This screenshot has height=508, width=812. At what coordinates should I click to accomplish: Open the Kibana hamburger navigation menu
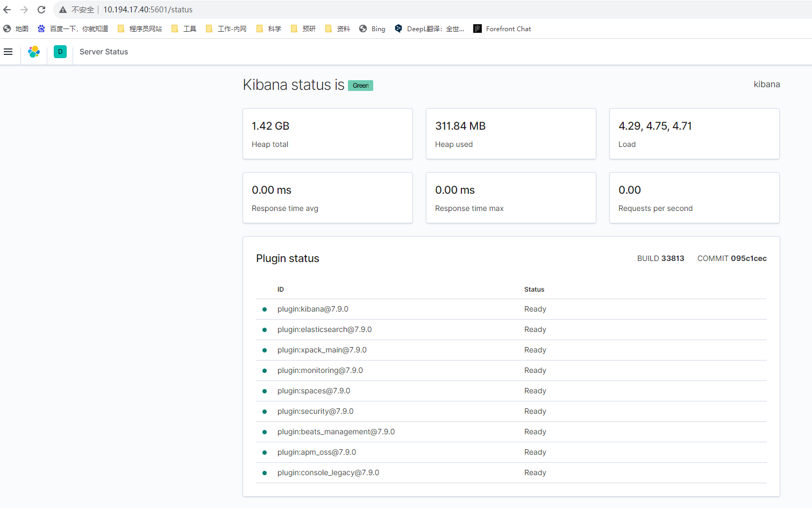(8, 52)
